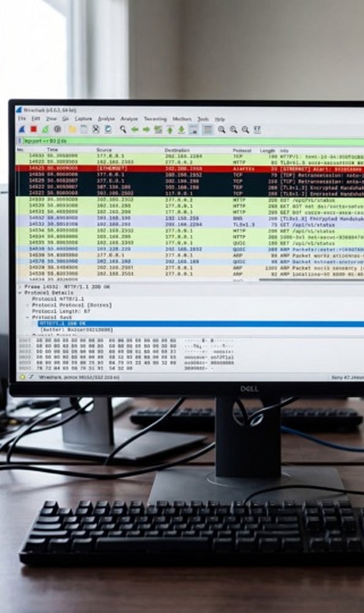The height and width of the screenshot is (613, 364).
Task: Sort by the Length column header
Action: coord(267,150)
